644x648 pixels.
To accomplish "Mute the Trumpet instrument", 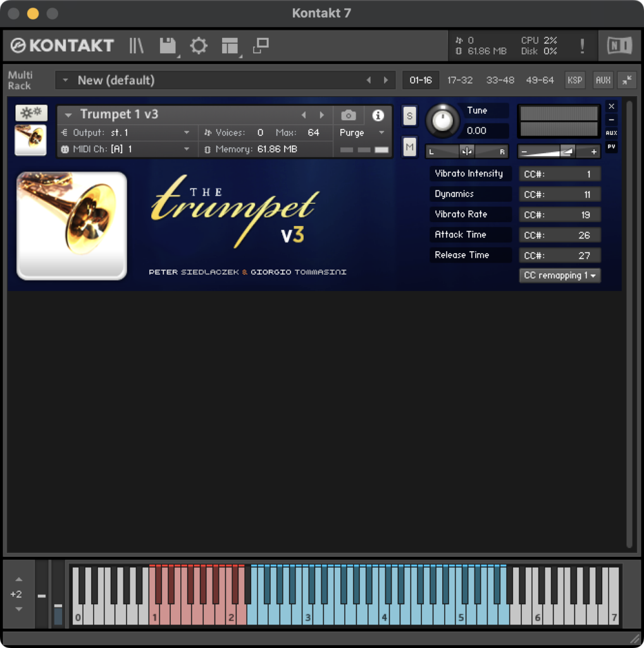I will pos(409,147).
